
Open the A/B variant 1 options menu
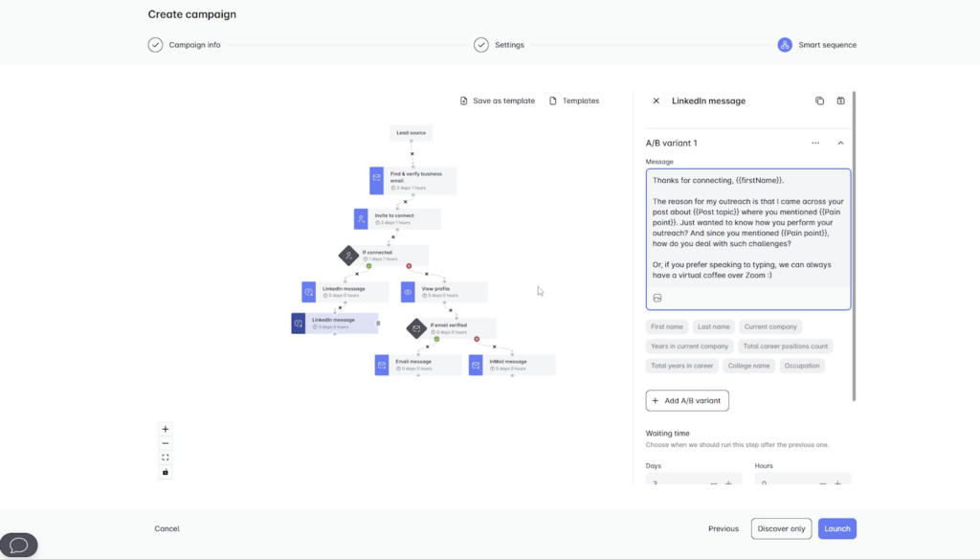(815, 143)
